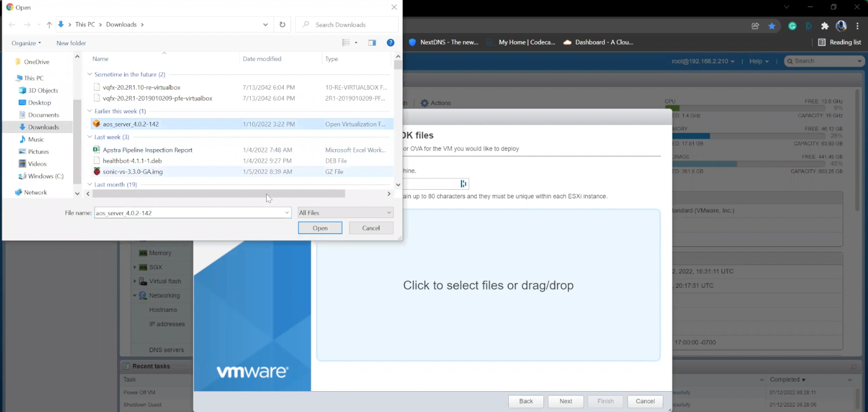Open the Reading list

click(839, 42)
